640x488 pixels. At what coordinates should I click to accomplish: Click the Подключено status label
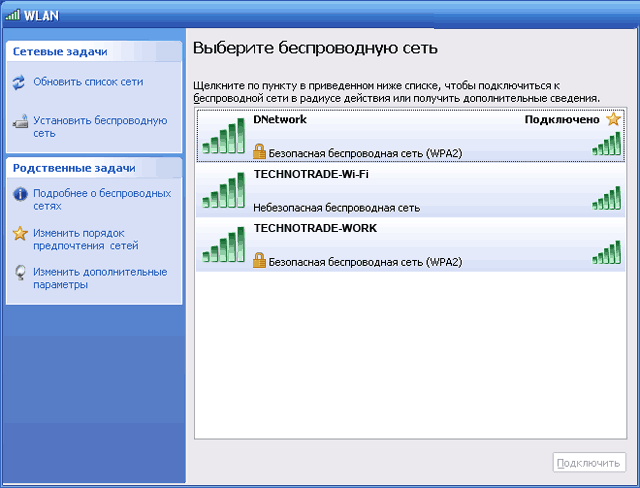pyautogui.click(x=562, y=120)
